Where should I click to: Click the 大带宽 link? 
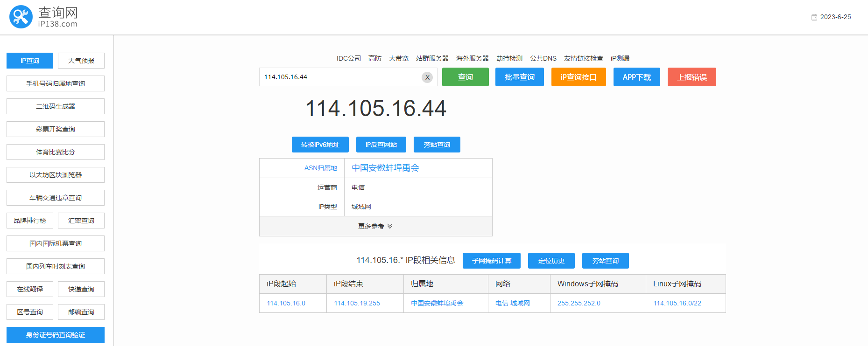pyautogui.click(x=399, y=58)
